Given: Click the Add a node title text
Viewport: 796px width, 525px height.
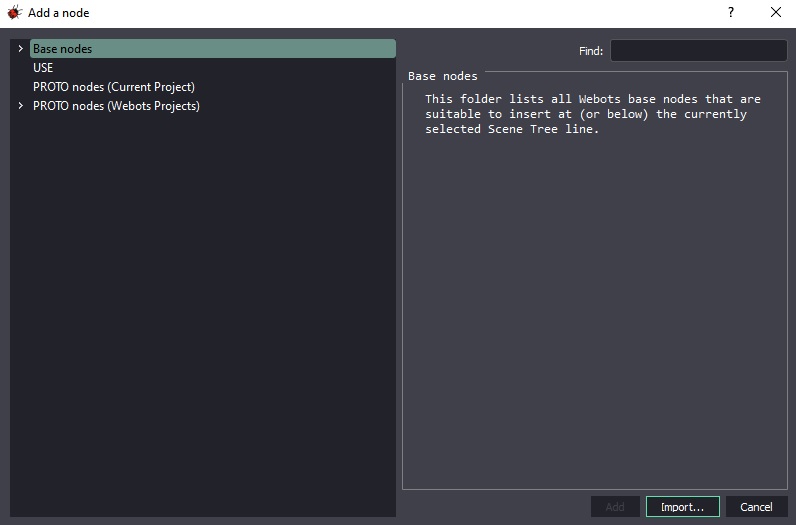Looking at the screenshot, I should point(58,13).
